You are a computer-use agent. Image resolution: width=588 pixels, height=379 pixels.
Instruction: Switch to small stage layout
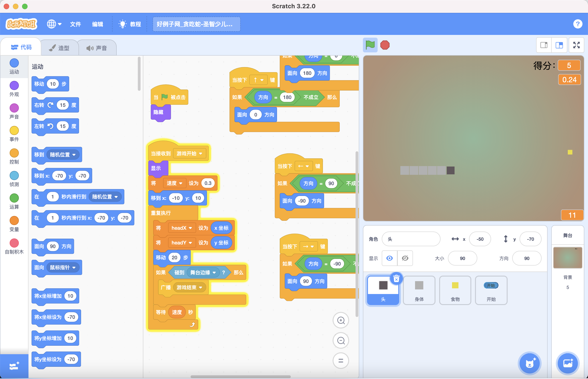(x=544, y=45)
